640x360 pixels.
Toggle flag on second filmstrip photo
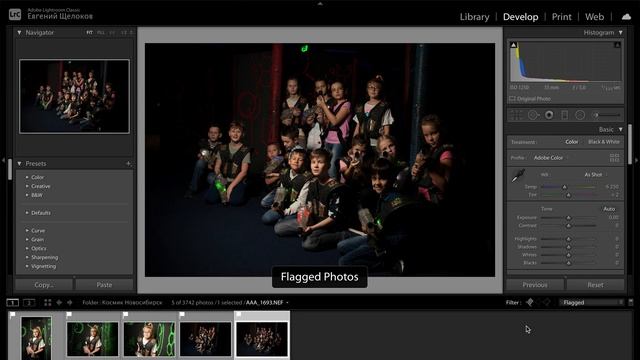pos(69,315)
